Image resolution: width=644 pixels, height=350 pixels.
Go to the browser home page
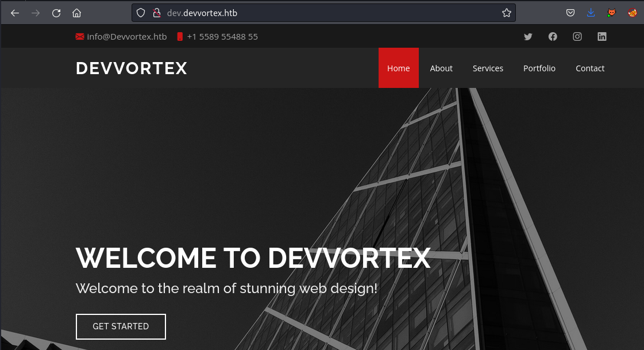76,13
